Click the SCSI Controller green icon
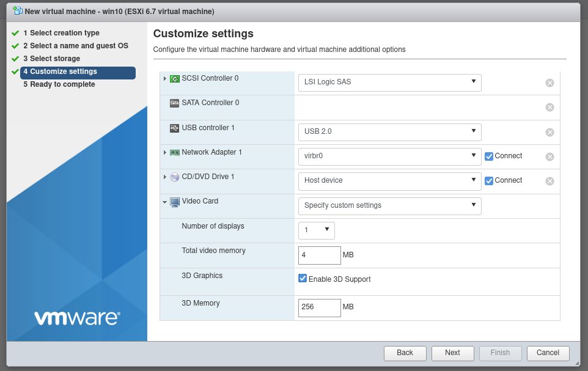 coord(175,79)
